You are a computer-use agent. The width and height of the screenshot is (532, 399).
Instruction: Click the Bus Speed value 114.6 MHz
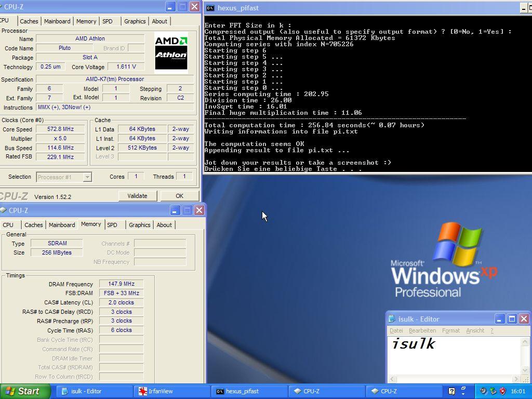tap(60, 148)
